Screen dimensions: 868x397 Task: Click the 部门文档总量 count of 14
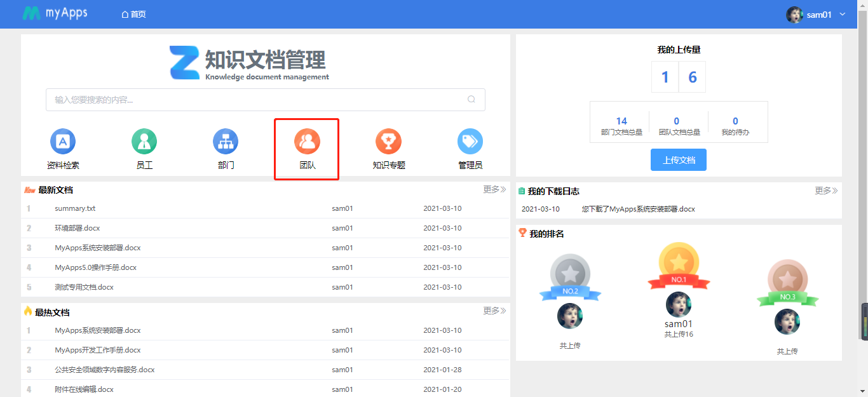[x=621, y=121]
